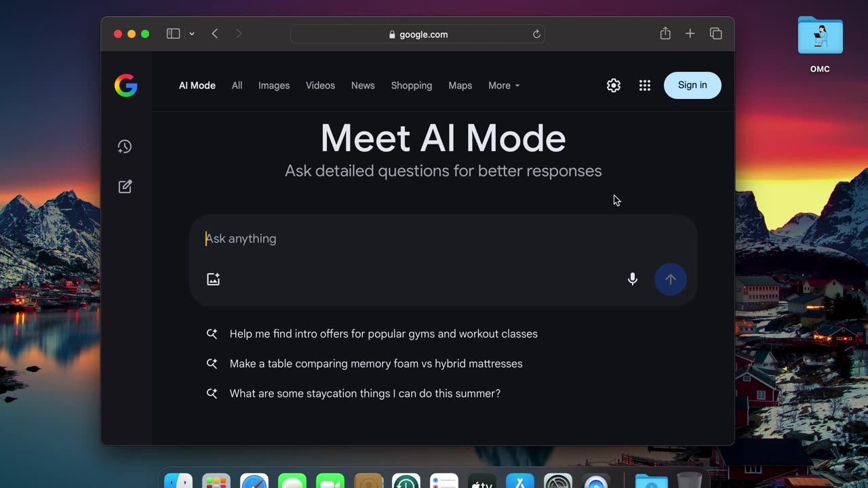Image resolution: width=868 pixels, height=488 pixels.
Task: Switch to the Videos tab
Action: (320, 85)
